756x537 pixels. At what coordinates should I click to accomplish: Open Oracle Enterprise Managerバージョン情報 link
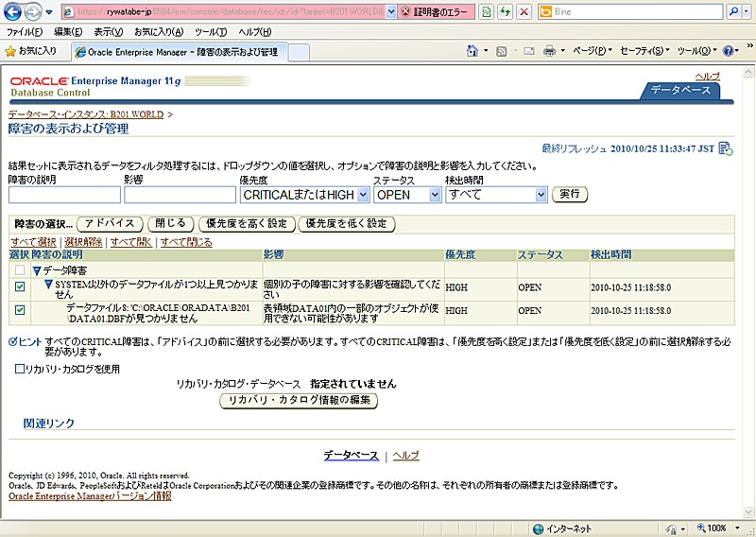90,496
